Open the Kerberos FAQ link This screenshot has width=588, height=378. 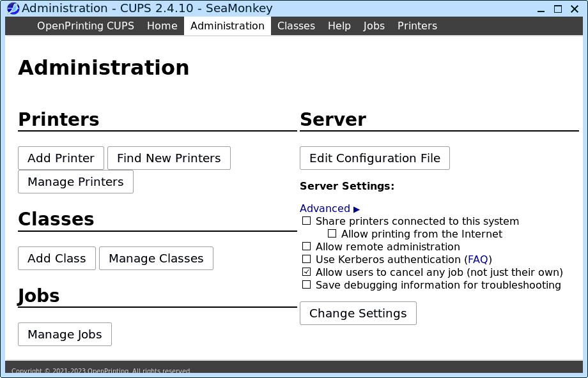coord(478,259)
